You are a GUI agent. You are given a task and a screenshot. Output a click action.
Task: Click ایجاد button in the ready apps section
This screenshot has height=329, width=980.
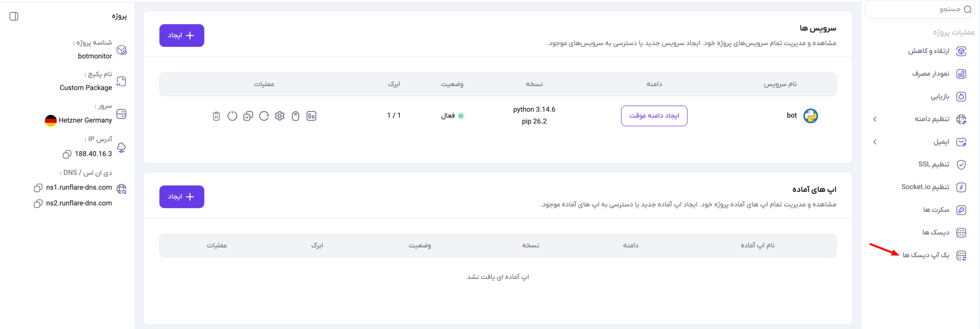tap(181, 197)
